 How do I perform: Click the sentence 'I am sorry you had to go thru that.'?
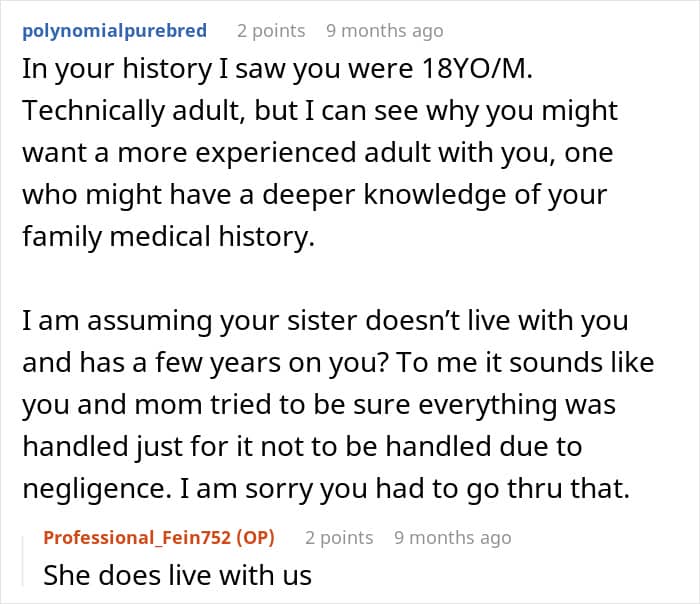[x=404, y=488]
